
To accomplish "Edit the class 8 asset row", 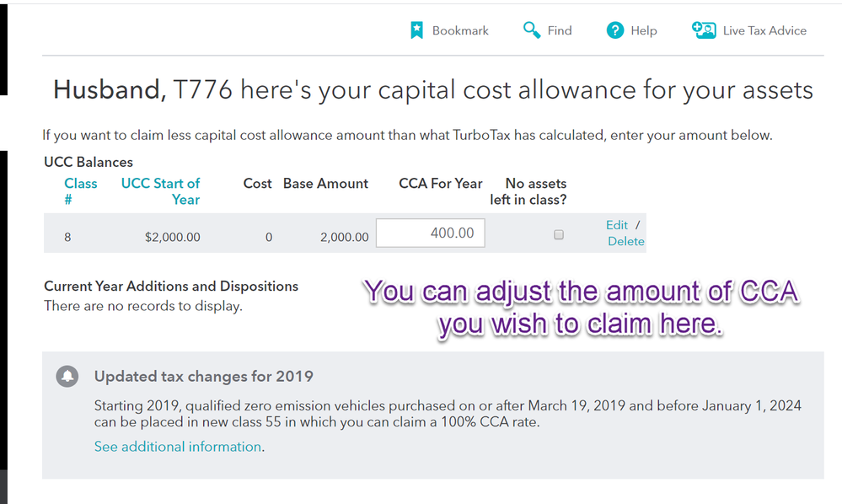I will (616, 225).
